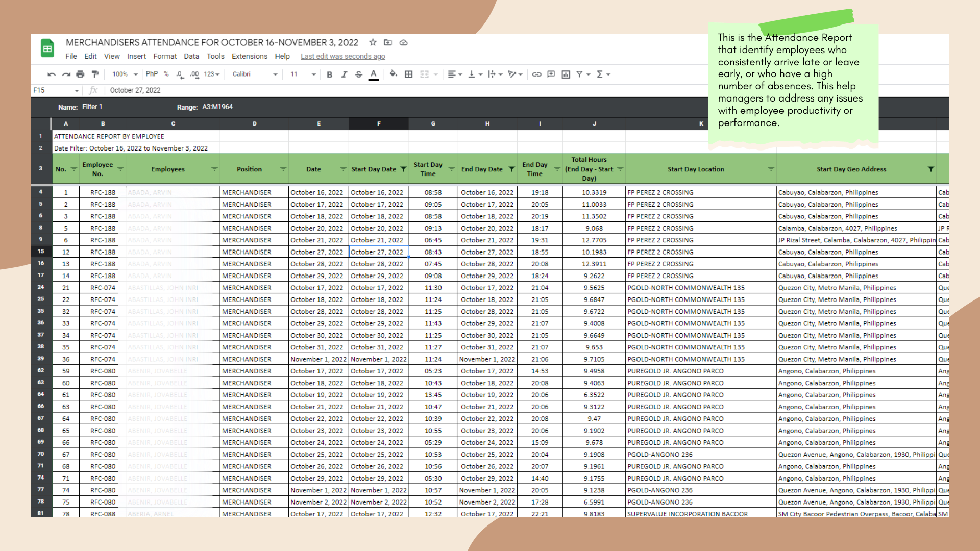
Task: Open the font size 11 dropdown
Action: tap(303, 74)
